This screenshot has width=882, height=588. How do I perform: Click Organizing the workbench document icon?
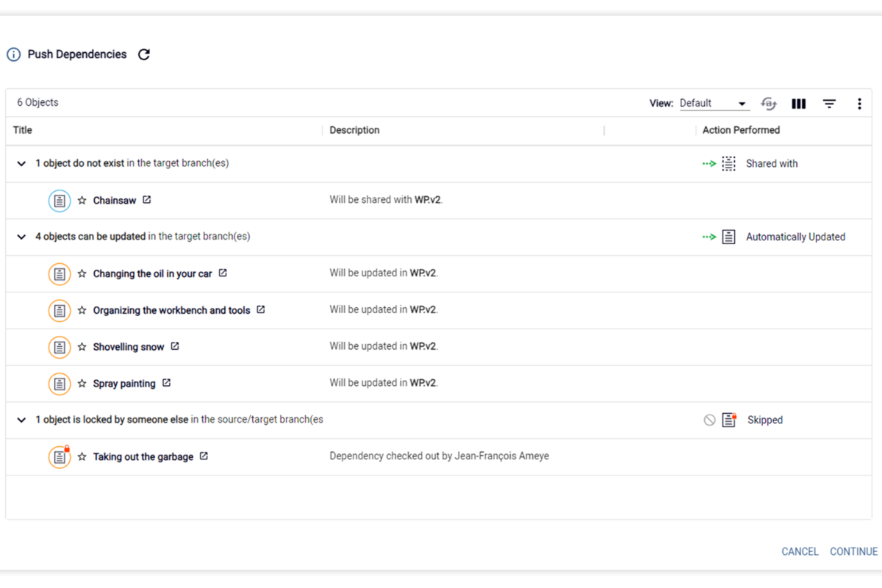coord(60,311)
